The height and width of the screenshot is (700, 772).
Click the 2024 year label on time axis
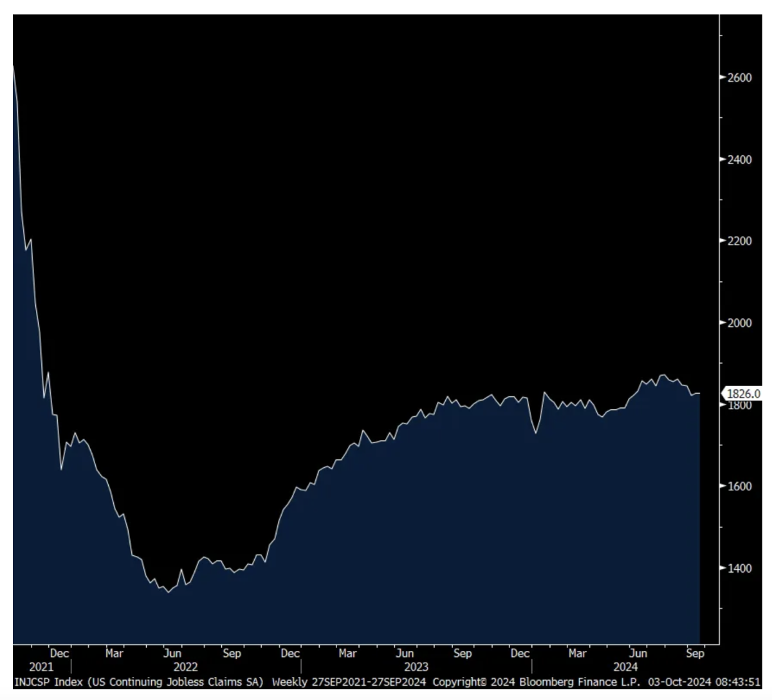[x=625, y=667]
